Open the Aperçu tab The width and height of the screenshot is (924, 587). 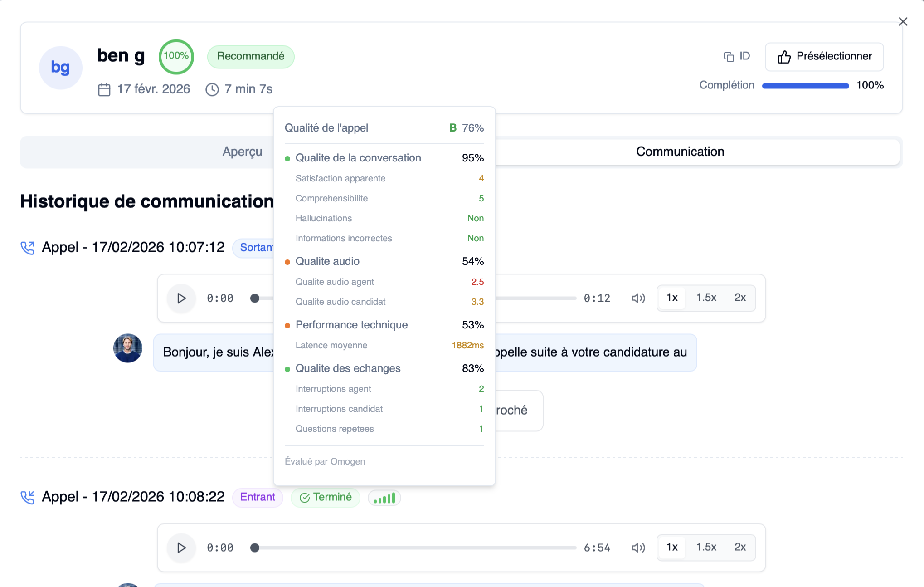pyautogui.click(x=242, y=152)
